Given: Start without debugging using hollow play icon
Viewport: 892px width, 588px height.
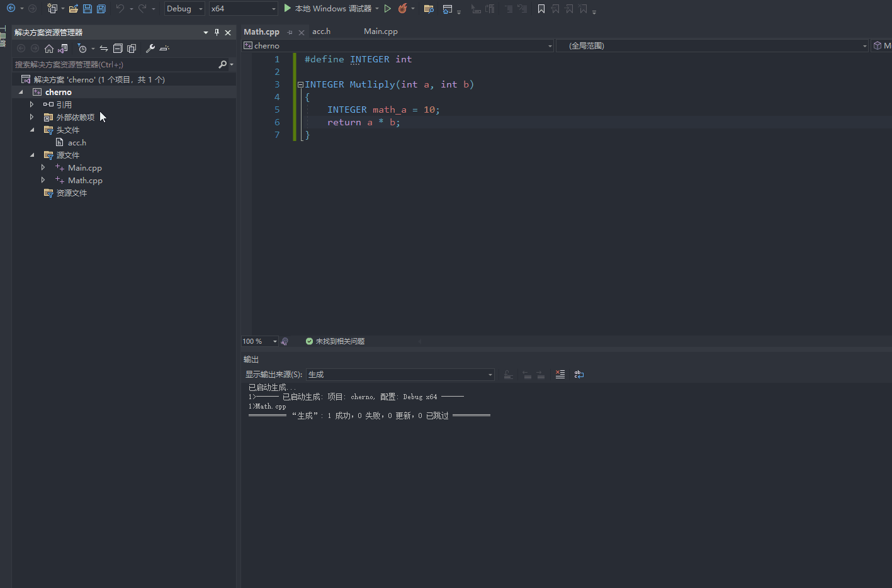Looking at the screenshot, I should tap(388, 9).
